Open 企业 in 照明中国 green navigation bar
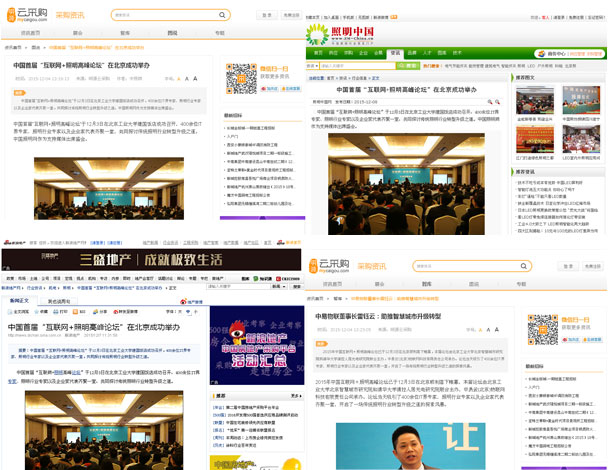 363,53
